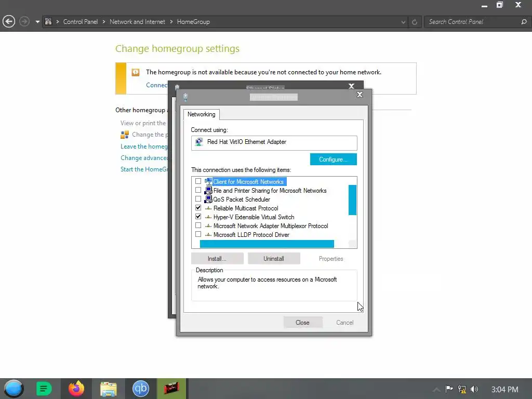Click the homegroup warning shield icon
The height and width of the screenshot is (399, 532).
tap(136, 72)
